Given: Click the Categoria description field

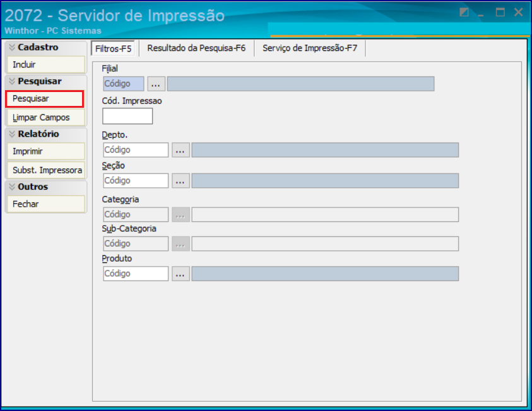Looking at the screenshot, I should tap(325, 214).
